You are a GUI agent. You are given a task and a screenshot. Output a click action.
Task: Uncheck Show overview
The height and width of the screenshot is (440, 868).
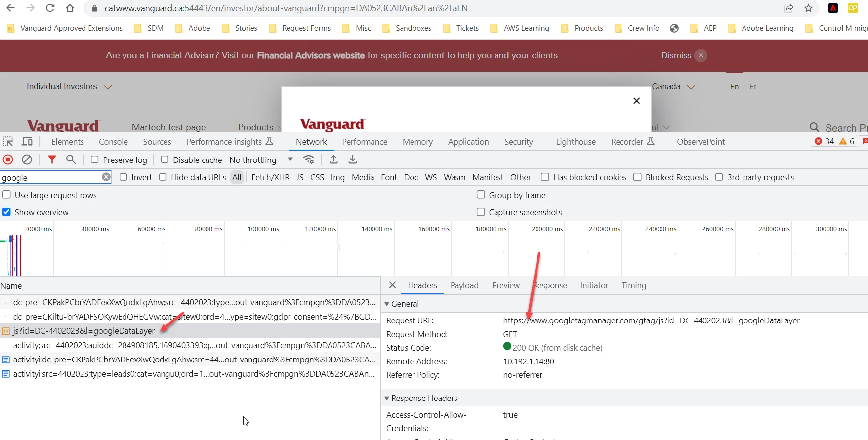pos(7,212)
